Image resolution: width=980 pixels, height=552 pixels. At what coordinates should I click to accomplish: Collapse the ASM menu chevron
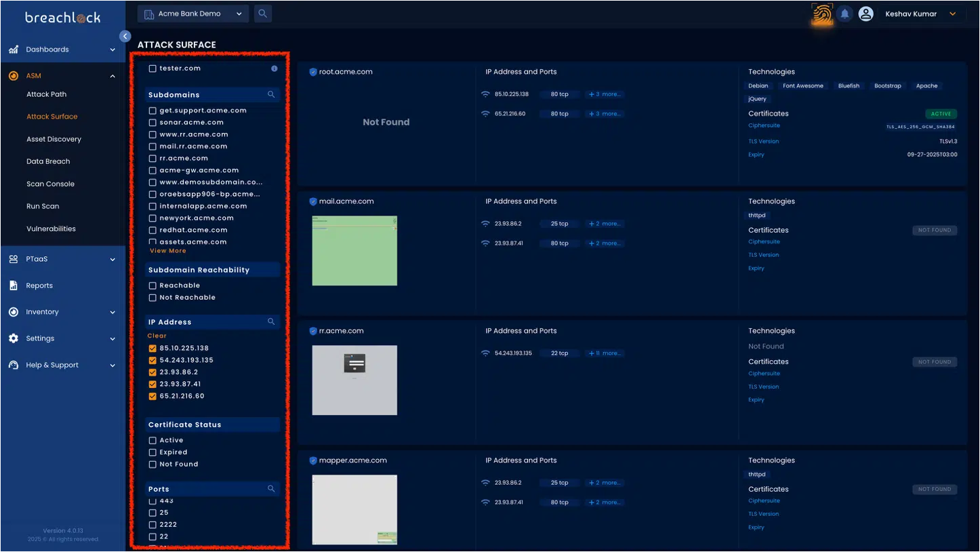pyautogui.click(x=113, y=76)
